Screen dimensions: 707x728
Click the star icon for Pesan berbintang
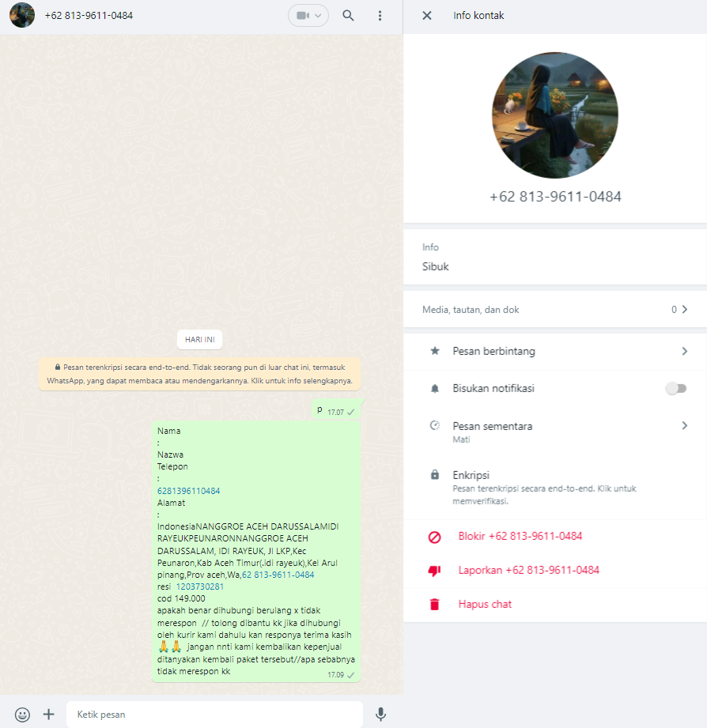(435, 351)
